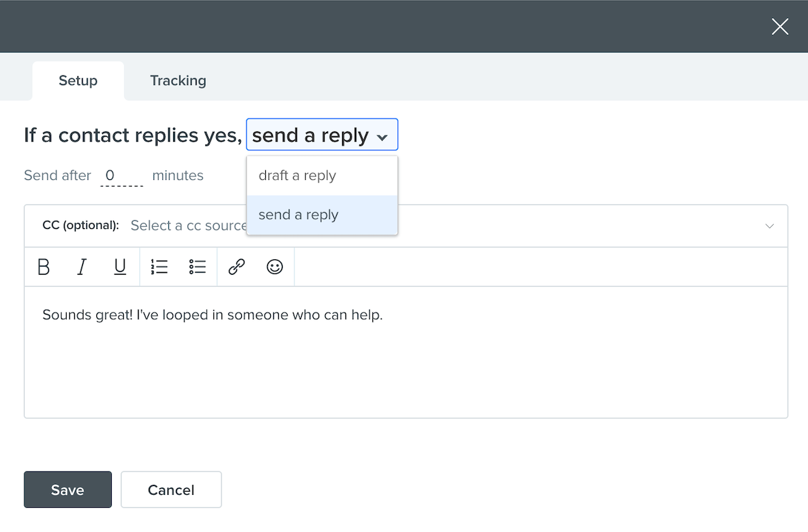Collapse the 'send a reply' action dropdown

tap(322, 135)
